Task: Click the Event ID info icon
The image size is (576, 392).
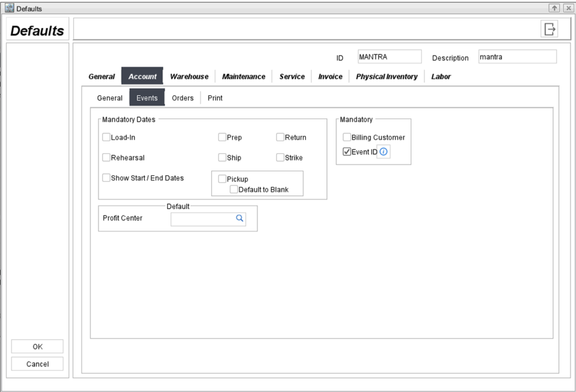Action: [x=383, y=152]
